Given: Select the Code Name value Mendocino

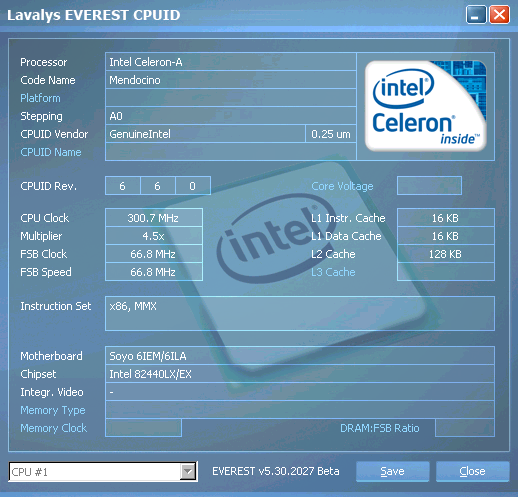Looking at the screenshot, I should tap(231, 80).
